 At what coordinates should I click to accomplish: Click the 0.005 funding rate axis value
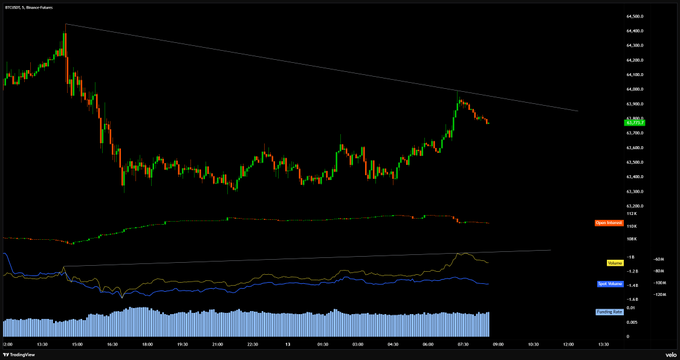(633, 322)
